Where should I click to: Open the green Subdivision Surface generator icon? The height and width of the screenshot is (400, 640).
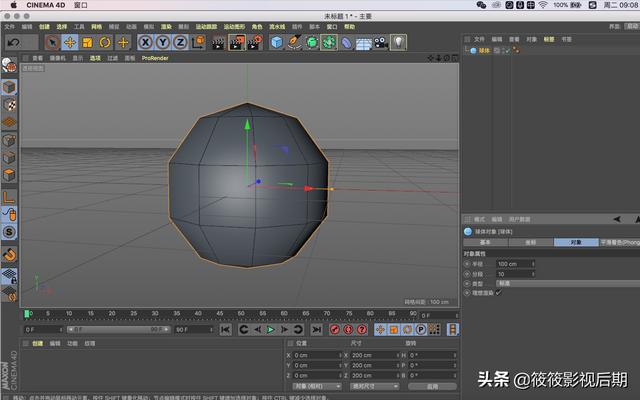pos(312,42)
